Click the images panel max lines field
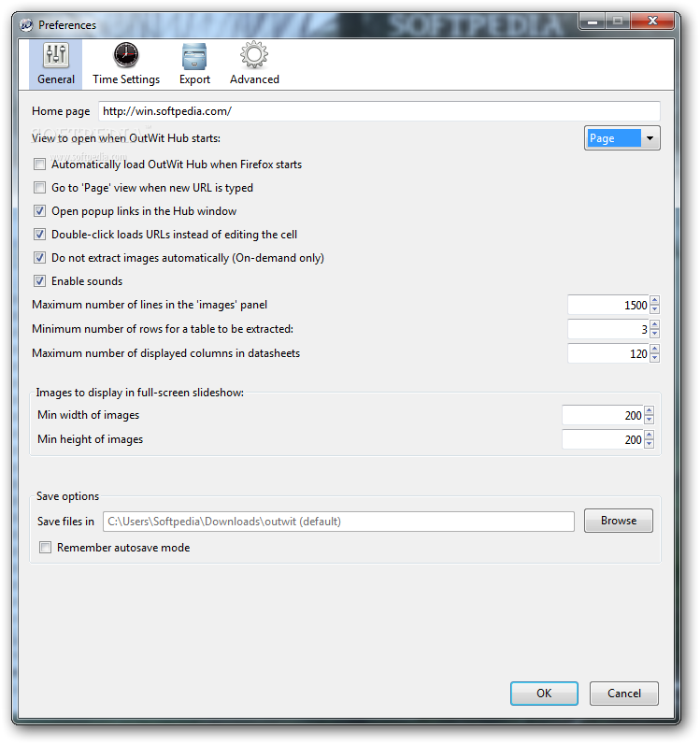 (608, 305)
